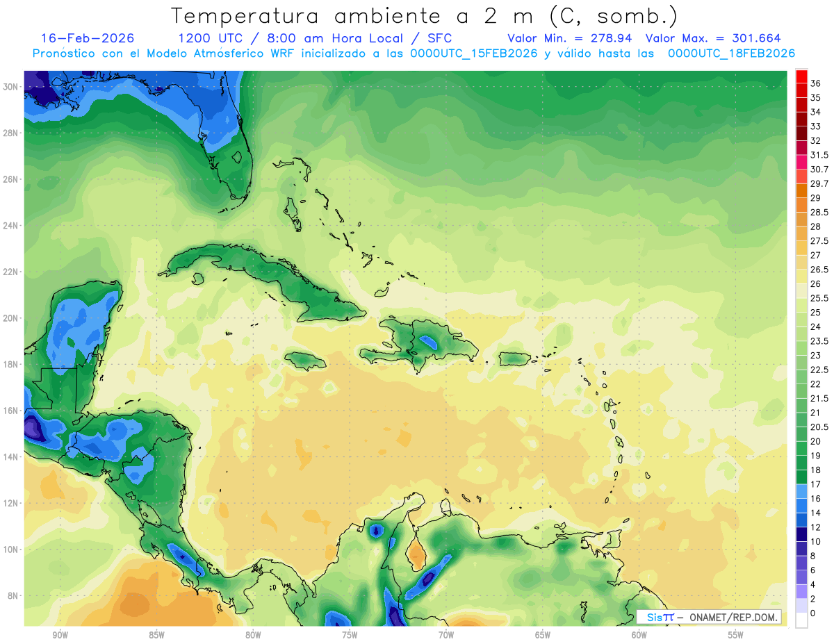Click the '10N' latitude label
The image size is (834, 644).
tap(12, 550)
